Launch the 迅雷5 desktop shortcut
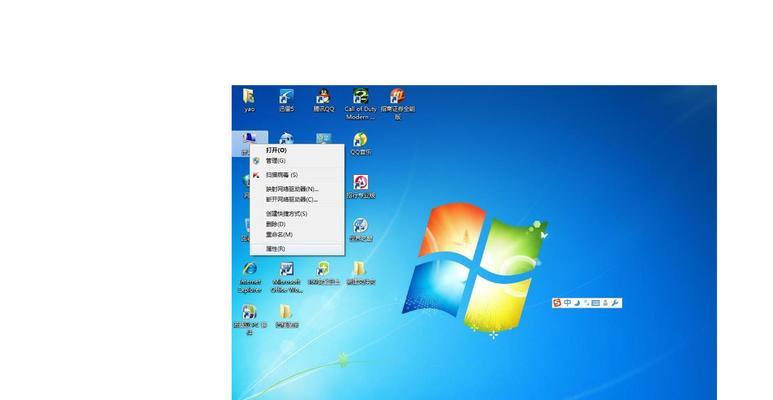Viewport: 773px width, 400px height. pyautogui.click(x=286, y=100)
